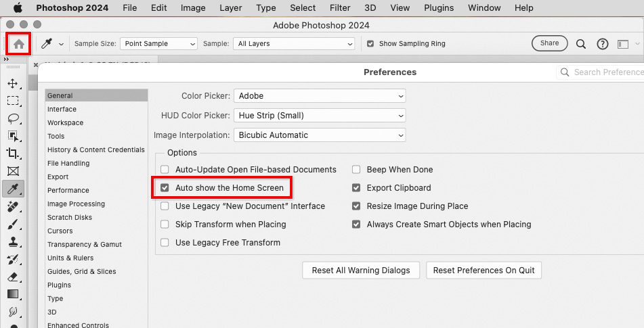Disable Auto show the Home Screen

[165, 188]
